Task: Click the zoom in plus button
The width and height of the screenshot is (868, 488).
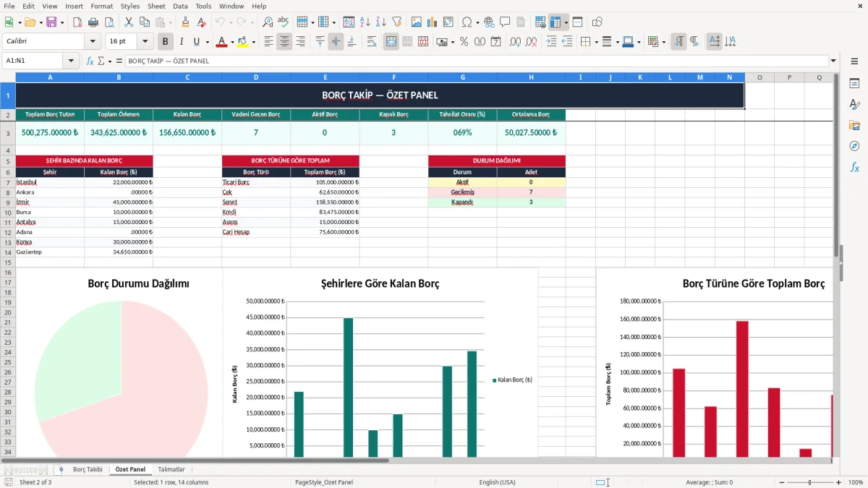Action: coord(838,482)
